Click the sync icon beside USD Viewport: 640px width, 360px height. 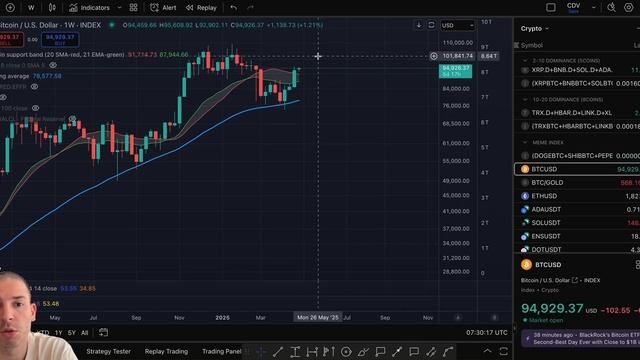tap(431, 25)
